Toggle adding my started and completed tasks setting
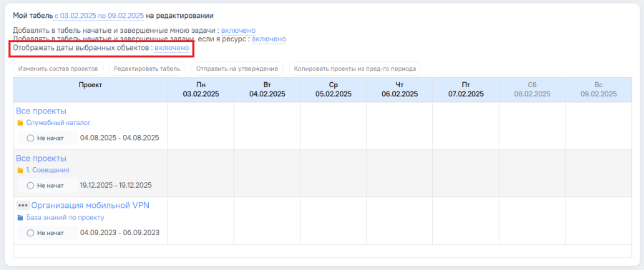The width and height of the screenshot is (644, 270). pyautogui.click(x=238, y=30)
